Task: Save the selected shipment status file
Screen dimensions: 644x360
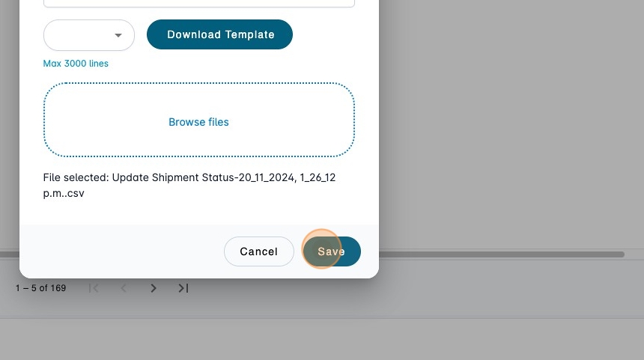Action: coord(331,251)
